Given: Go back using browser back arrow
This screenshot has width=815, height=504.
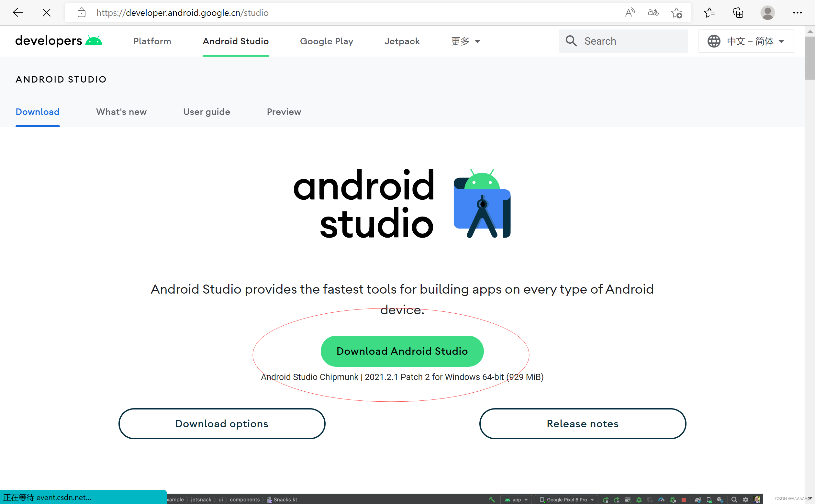Looking at the screenshot, I should (x=18, y=13).
